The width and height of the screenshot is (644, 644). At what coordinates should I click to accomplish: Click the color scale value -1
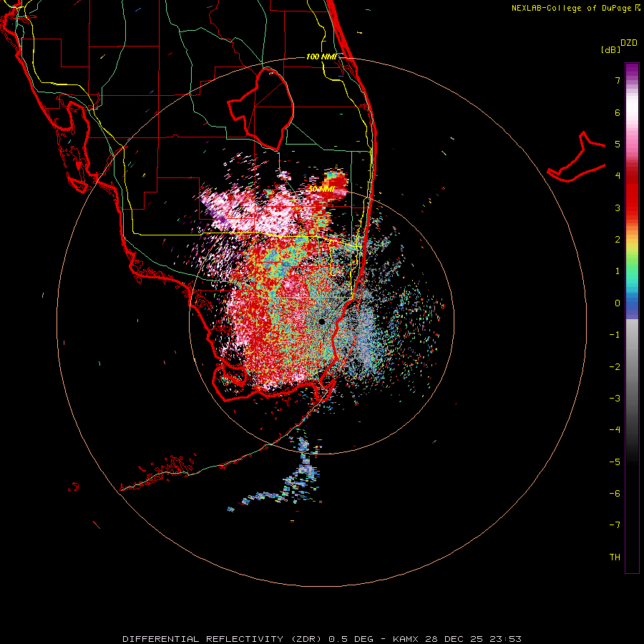click(x=615, y=335)
